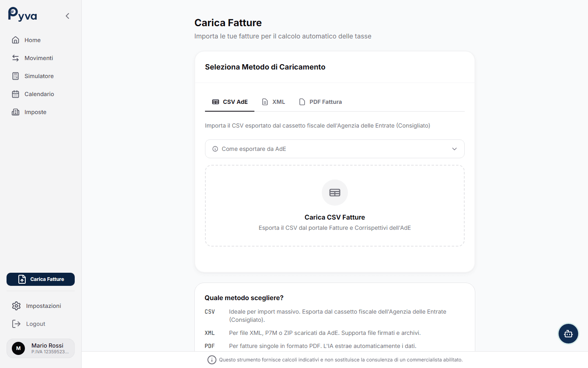
Task: Open the Calendario page icon
Action: (16, 94)
